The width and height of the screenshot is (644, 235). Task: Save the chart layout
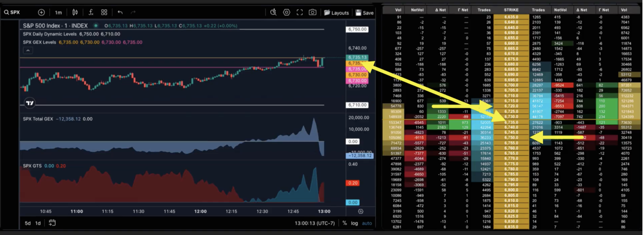tap(365, 13)
